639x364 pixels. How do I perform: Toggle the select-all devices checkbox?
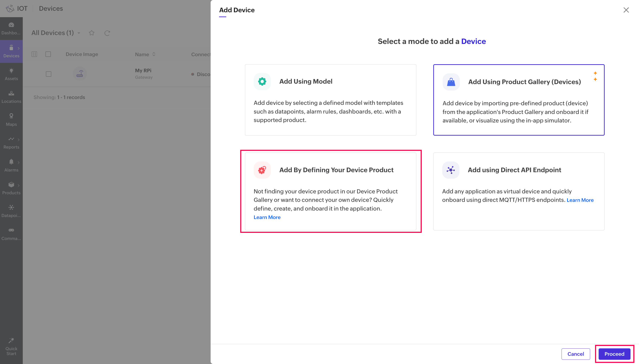[x=48, y=54]
